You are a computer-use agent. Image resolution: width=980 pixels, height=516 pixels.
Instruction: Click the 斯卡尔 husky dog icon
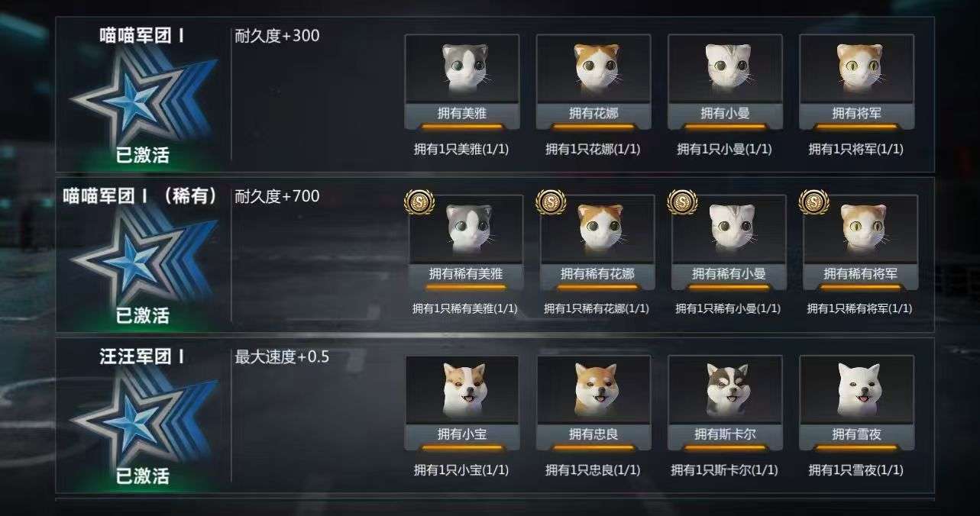coord(725,390)
